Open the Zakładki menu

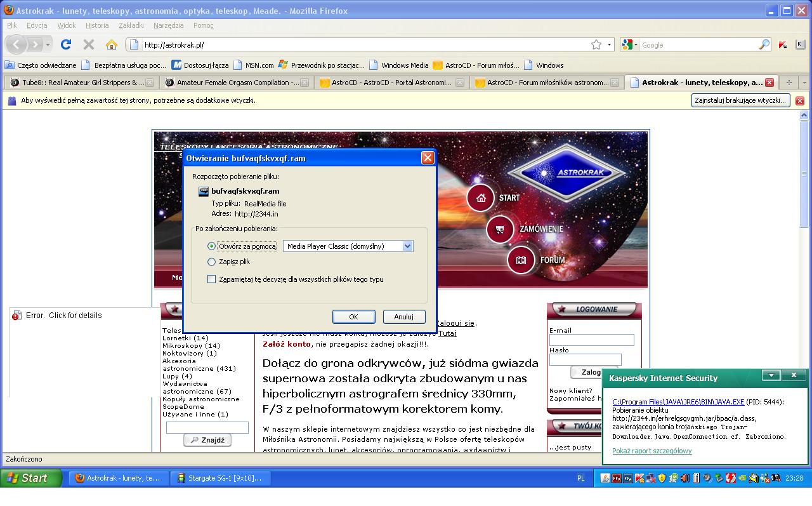pos(131,25)
